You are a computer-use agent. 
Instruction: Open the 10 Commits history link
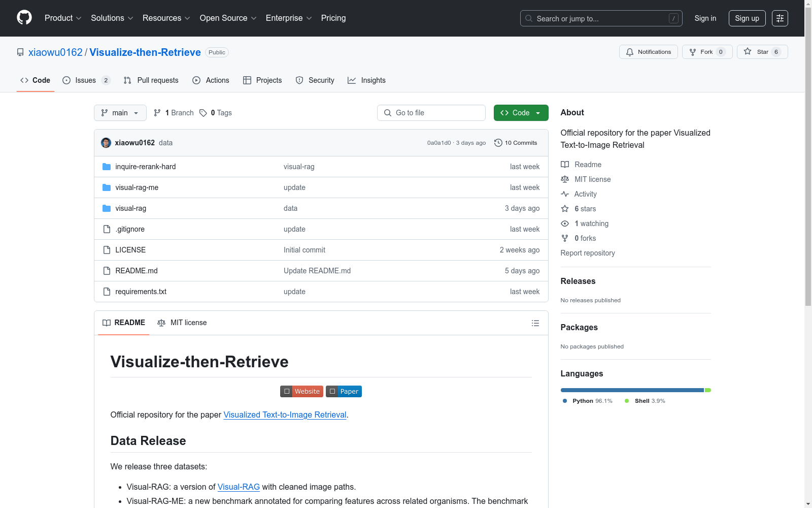coord(516,143)
